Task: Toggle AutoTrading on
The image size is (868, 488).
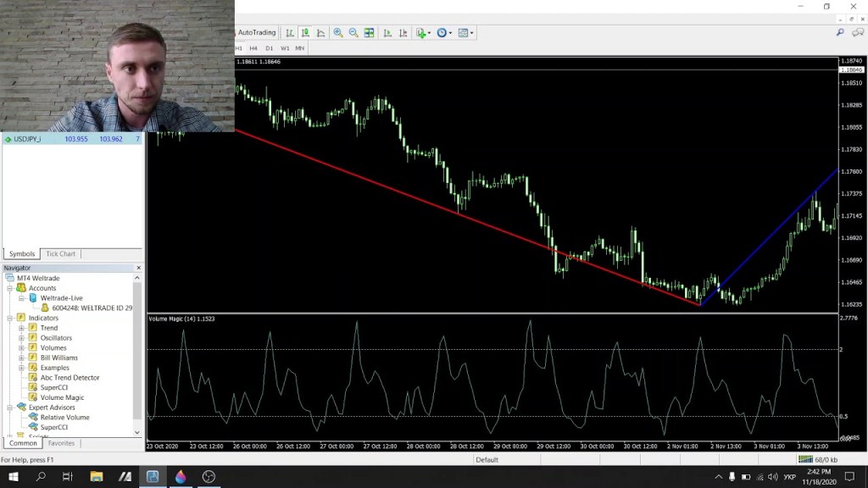Action: pos(259,32)
